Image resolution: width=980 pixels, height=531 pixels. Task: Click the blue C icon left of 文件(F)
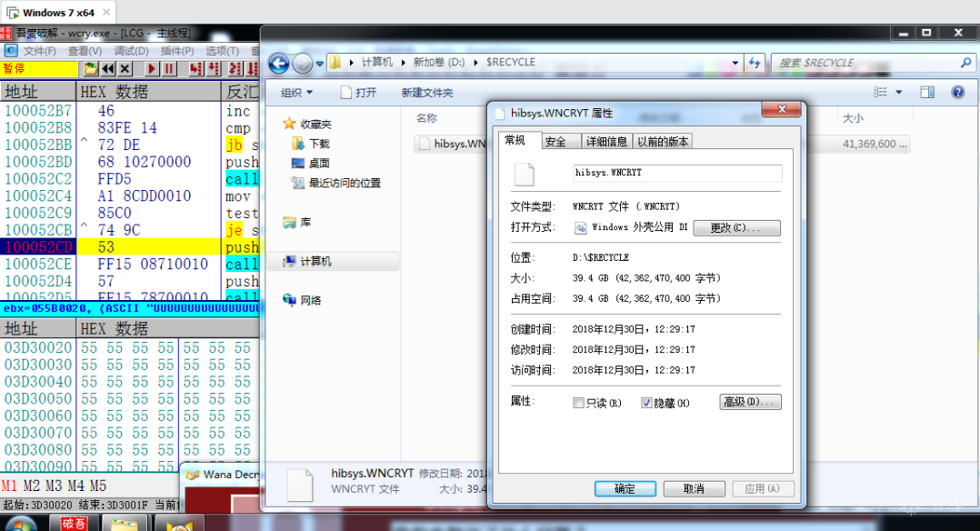[10, 51]
